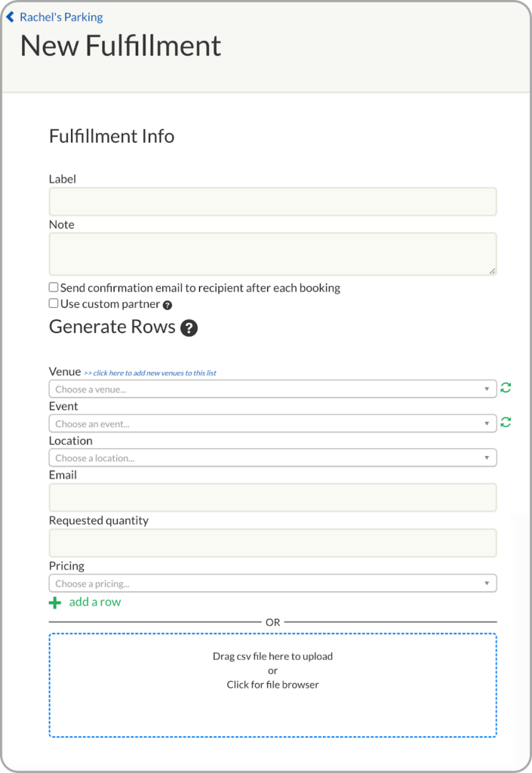Click the Requested quantity field
This screenshot has width=532, height=773.
tap(272, 543)
